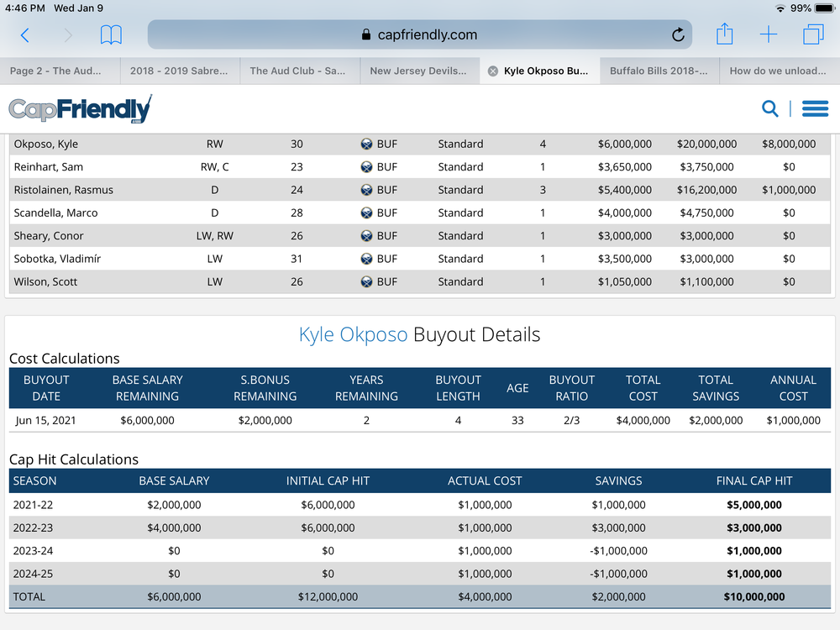Click the BUYOUT RATIO header

coord(571,388)
